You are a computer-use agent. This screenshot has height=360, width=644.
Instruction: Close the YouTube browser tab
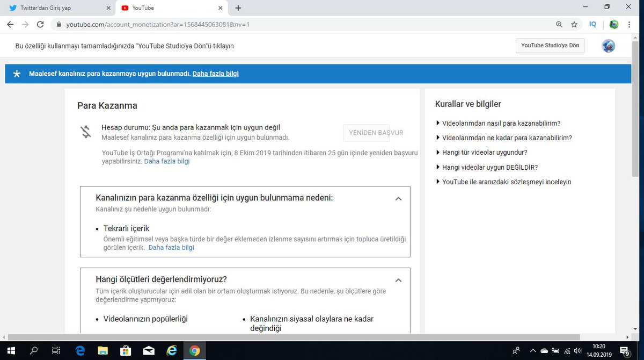pyautogui.click(x=220, y=8)
